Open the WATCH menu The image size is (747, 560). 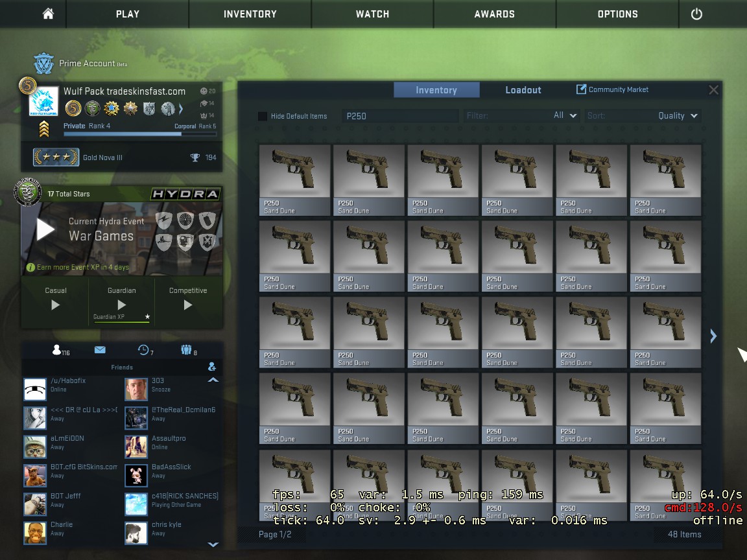373,14
